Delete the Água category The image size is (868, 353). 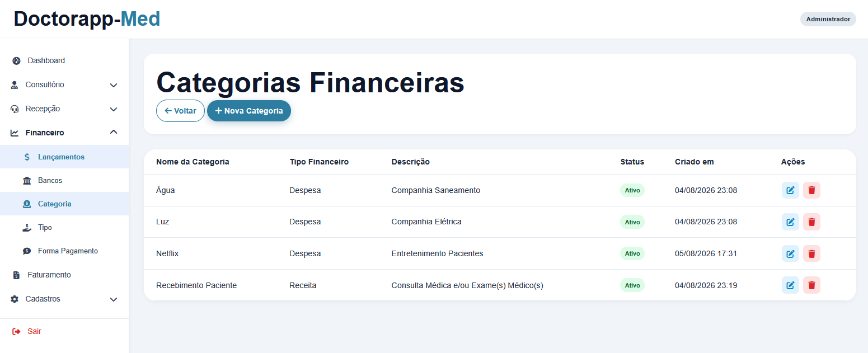811,190
